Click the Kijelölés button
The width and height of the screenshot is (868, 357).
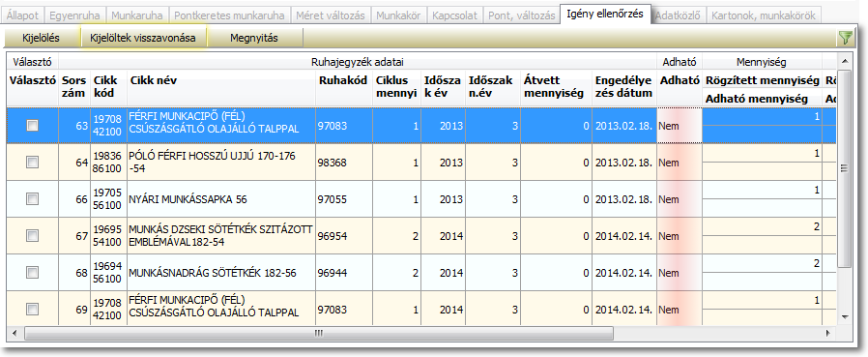pos(41,39)
